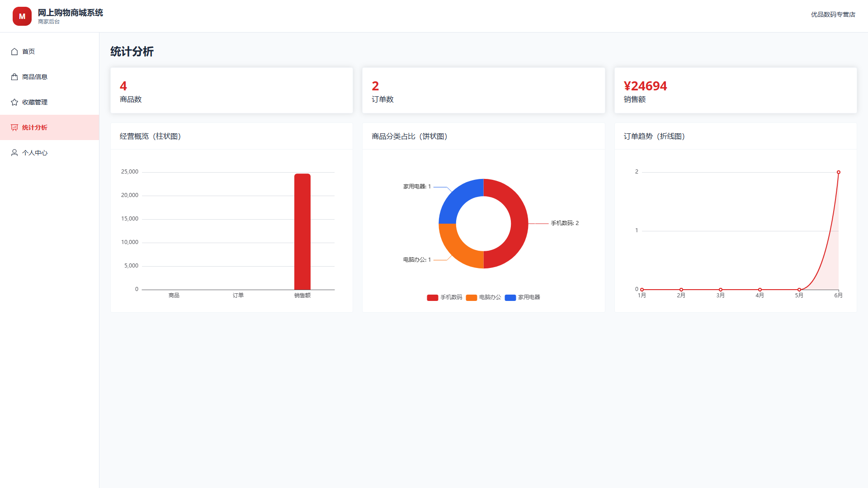Click the 商品数 statistics card

pos(231,90)
